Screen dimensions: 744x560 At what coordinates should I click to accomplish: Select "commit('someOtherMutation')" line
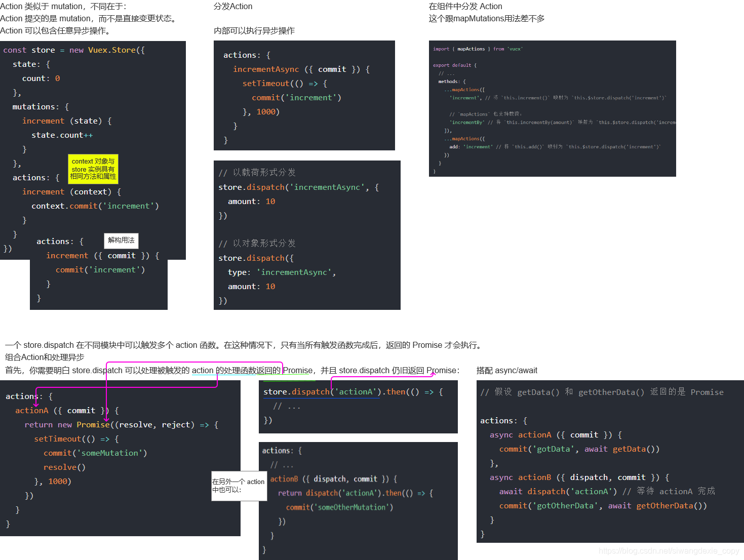pos(340,507)
